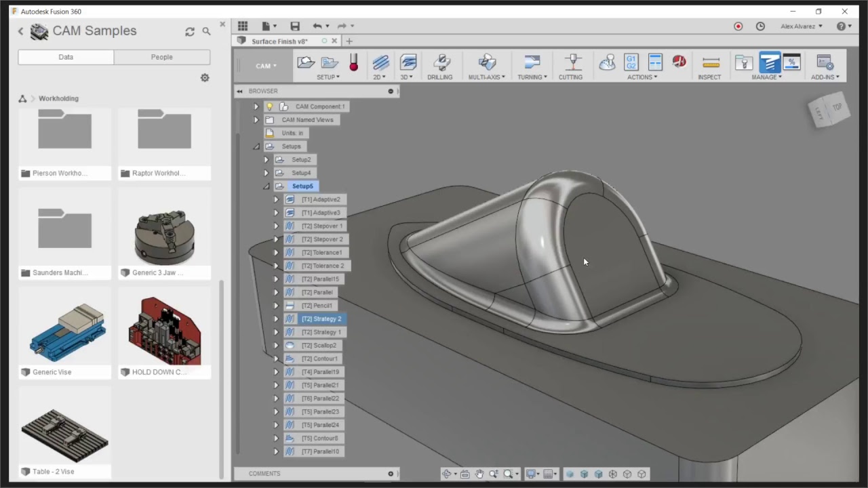This screenshot has width=868, height=488.
Task: Switch to the People tab
Action: pos(161,57)
